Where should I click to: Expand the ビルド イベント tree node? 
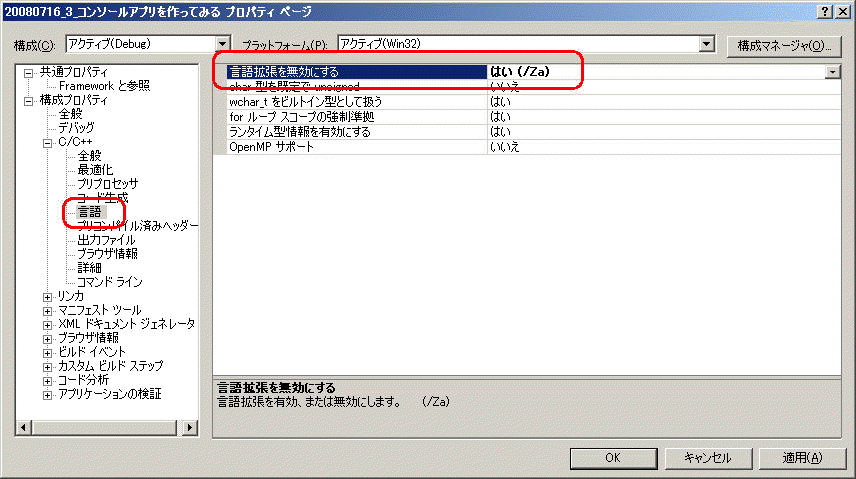coord(48,352)
